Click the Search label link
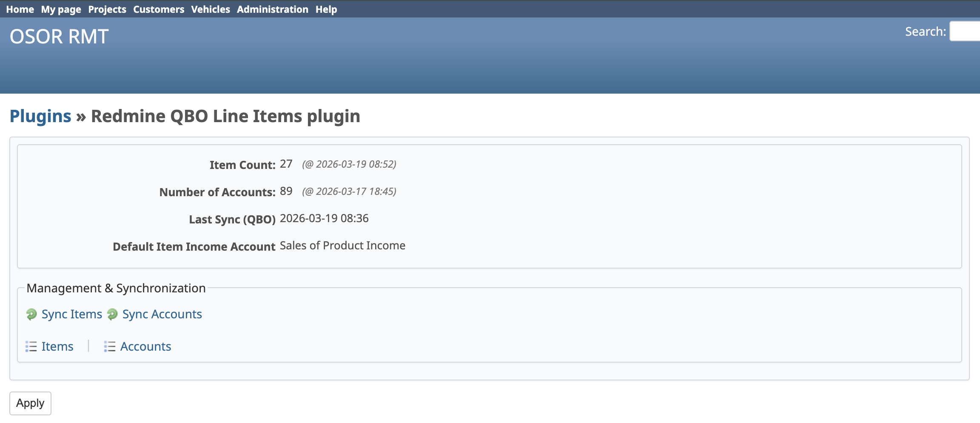The image size is (980, 423). pos(925,31)
